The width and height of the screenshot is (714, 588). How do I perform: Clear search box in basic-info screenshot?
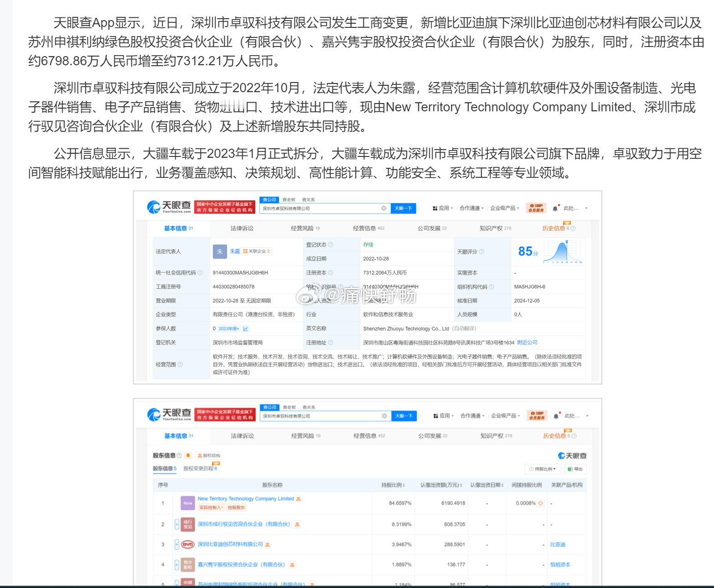click(384, 208)
